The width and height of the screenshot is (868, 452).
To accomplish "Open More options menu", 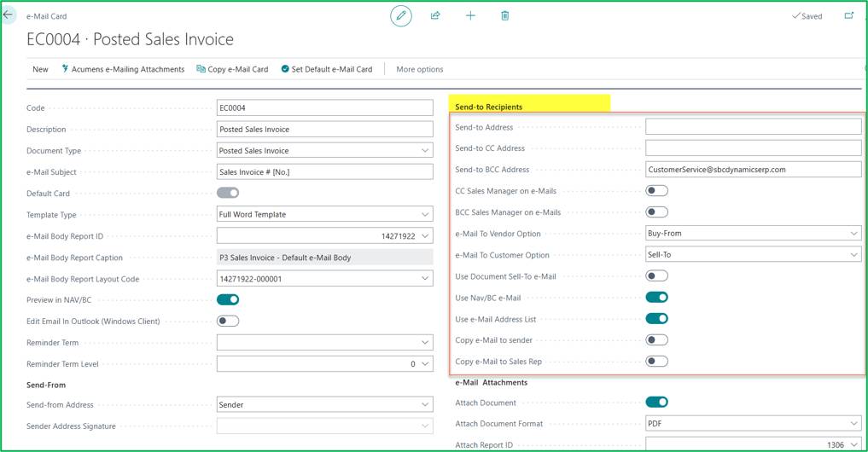I will (420, 69).
